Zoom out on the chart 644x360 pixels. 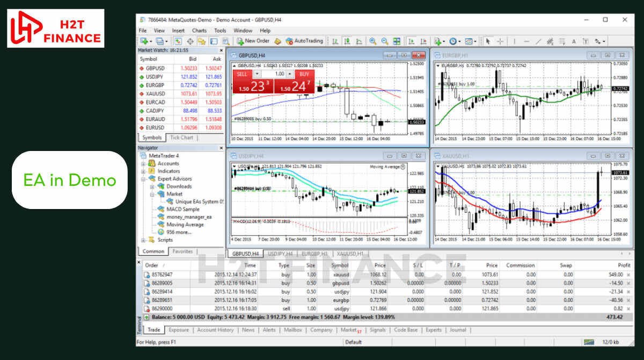pyautogui.click(x=385, y=41)
